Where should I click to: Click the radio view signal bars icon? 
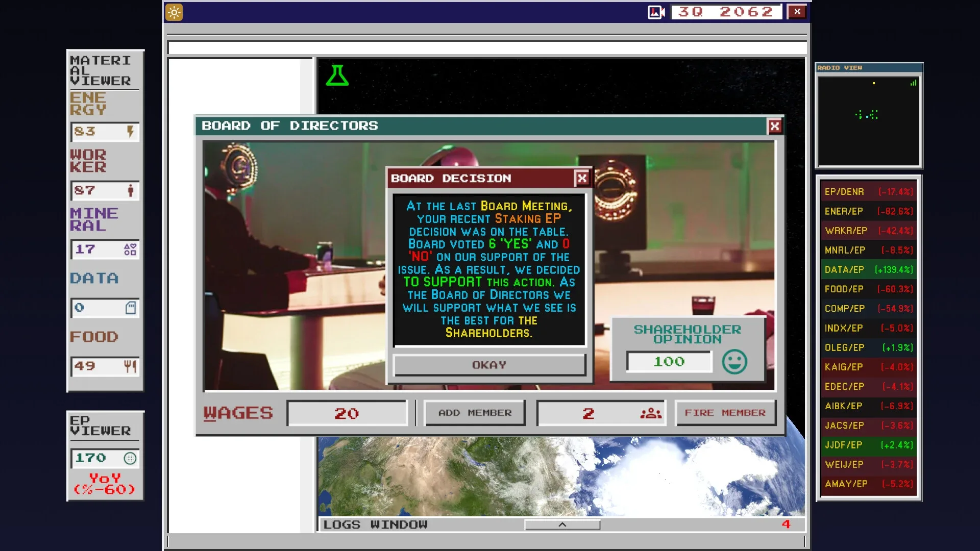pos(913,83)
